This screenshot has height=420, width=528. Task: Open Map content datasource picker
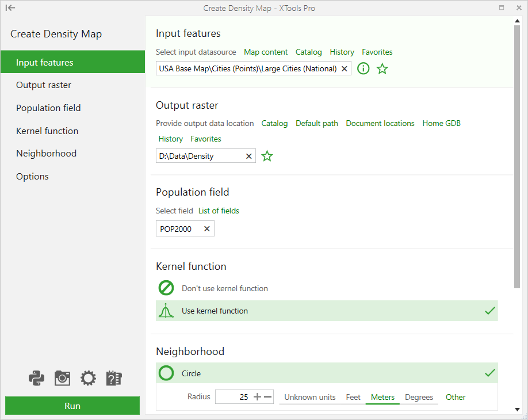(266, 52)
